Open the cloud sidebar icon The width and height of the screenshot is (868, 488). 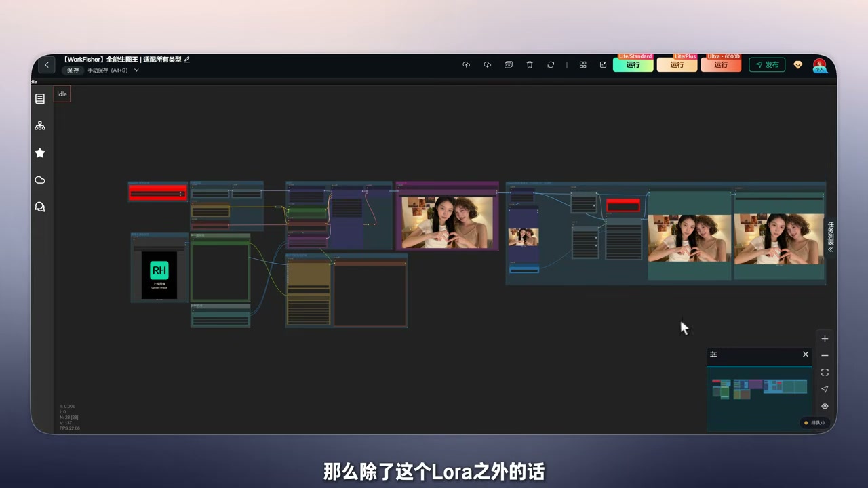click(40, 180)
